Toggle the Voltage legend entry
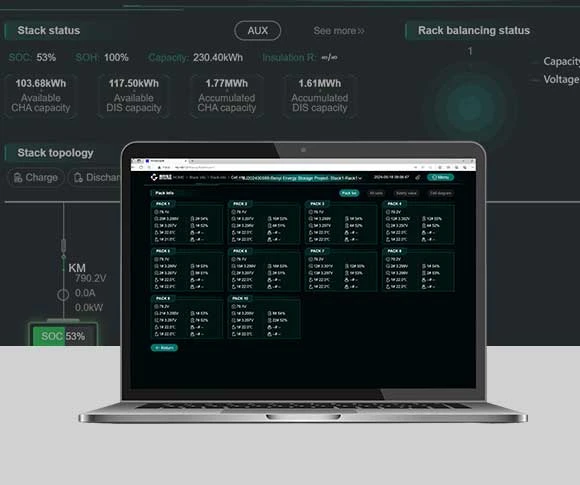This screenshot has height=485, width=580. click(x=556, y=80)
